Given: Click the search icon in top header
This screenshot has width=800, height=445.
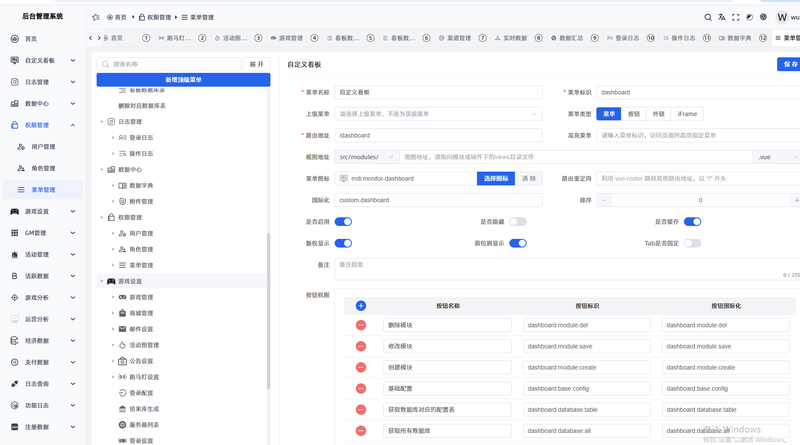Looking at the screenshot, I should [x=708, y=17].
